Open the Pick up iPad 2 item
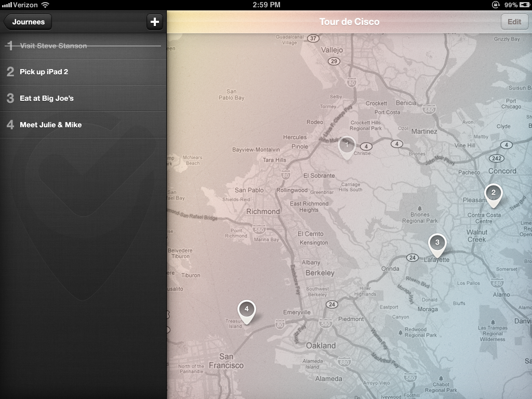 pyautogui.click(x=83, y=72)
